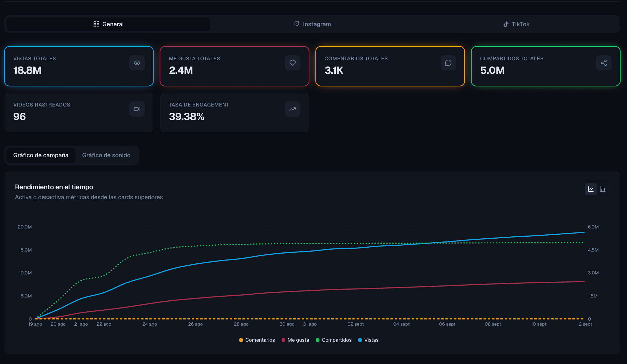
Task: Select the Gráfico de campaña tab
Action: (x=41, y=155)
